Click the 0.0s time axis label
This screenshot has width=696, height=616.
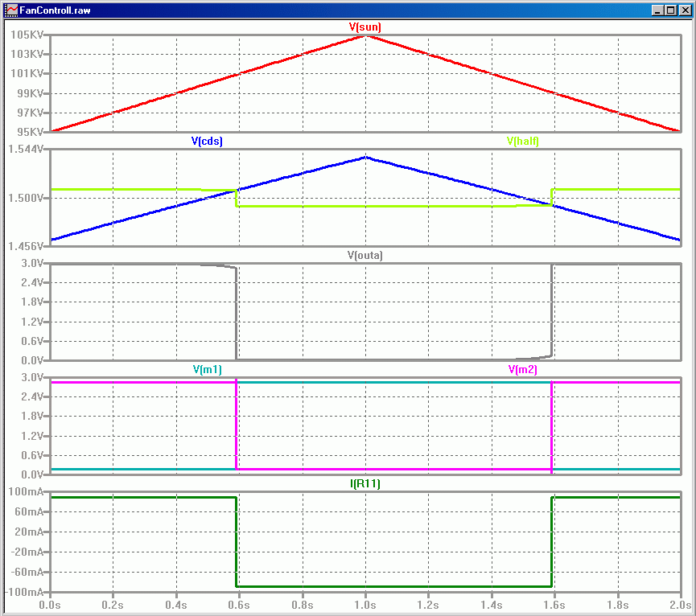coord(50,605)
